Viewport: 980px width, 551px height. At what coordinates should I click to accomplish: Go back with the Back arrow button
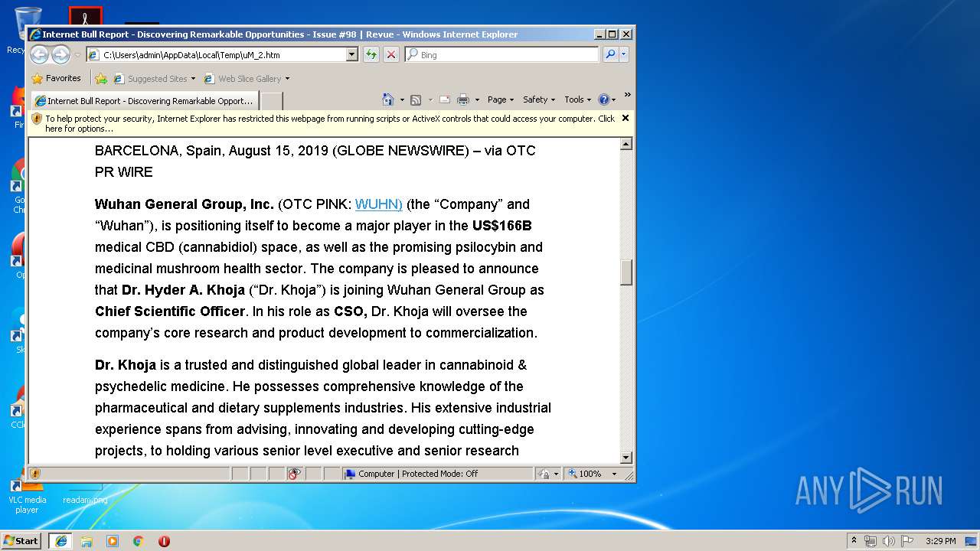[x=39, y=54]
